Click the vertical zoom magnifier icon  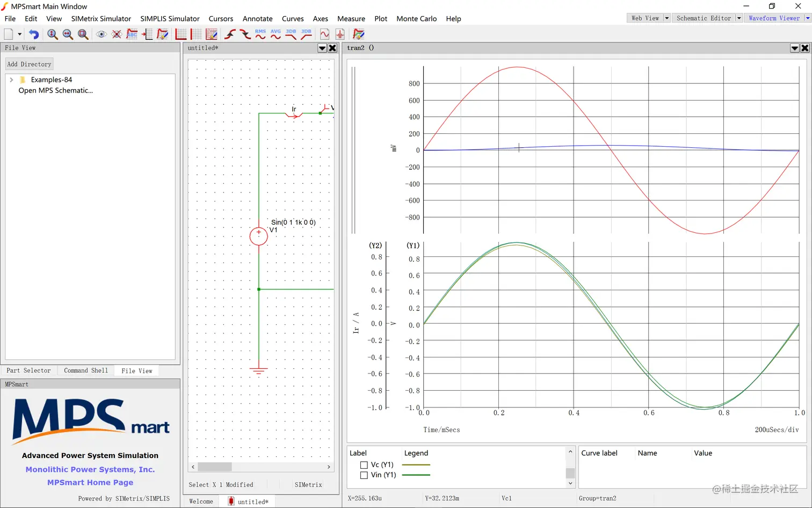pos(53,34)
